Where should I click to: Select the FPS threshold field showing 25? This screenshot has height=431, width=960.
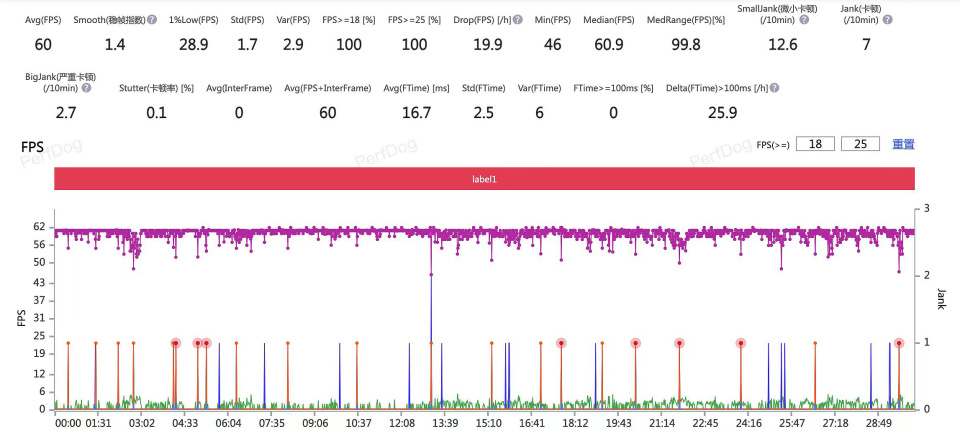[x=860, y=144]
